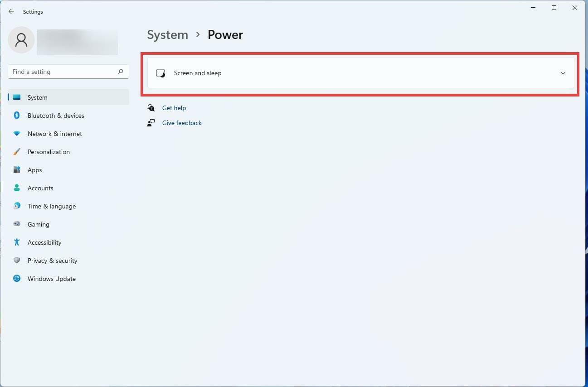Click the Screen and sleep monitor icon
Viewport: 588px width, 387px height.
[x=160, y=73]
